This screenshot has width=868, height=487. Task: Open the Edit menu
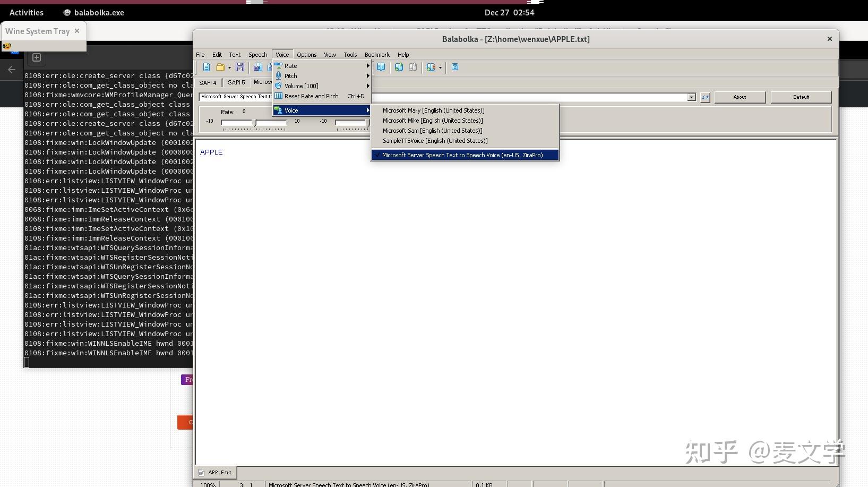217,55
